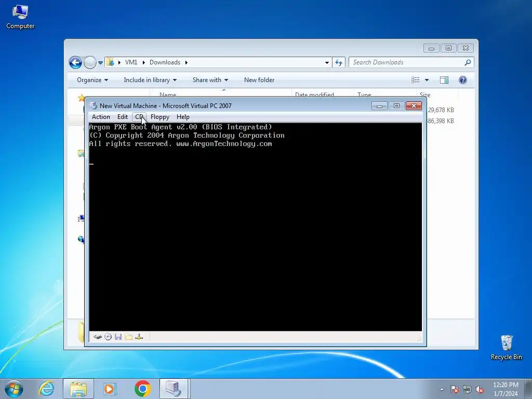The width and height of the screenshot is (532, 399).
Task: Click the floppy disk icon in Virtual PC status bar
Action: tap(118, 337)
